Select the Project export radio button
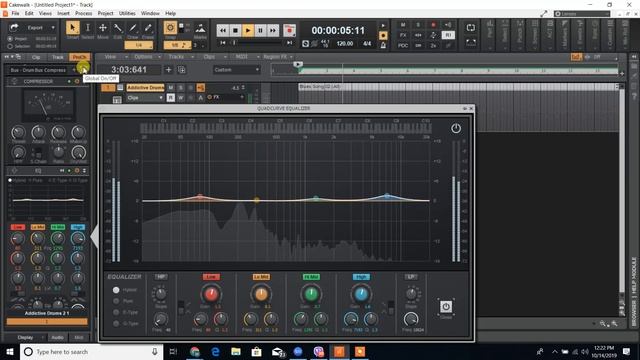Viewport: 640px width, 360px height. click(10, 39)
